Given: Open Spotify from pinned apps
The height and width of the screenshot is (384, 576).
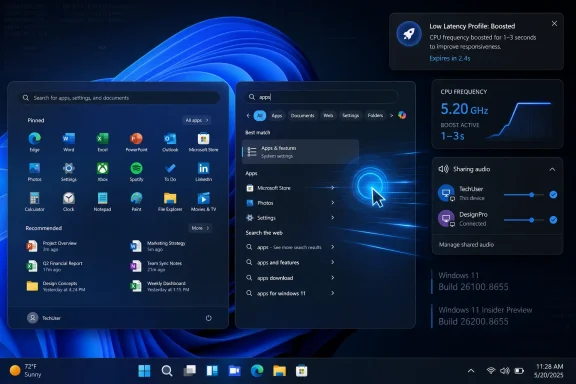Looking at the screenshot, I should click(x=136, y=168).
